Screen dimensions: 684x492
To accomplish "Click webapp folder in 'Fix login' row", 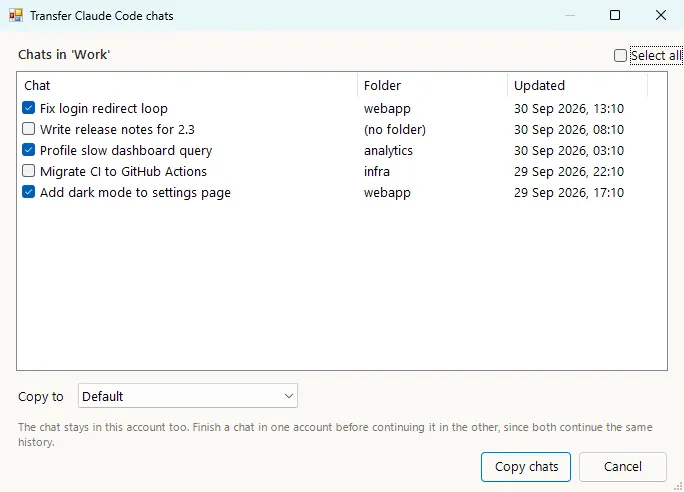I will point(387,109).
